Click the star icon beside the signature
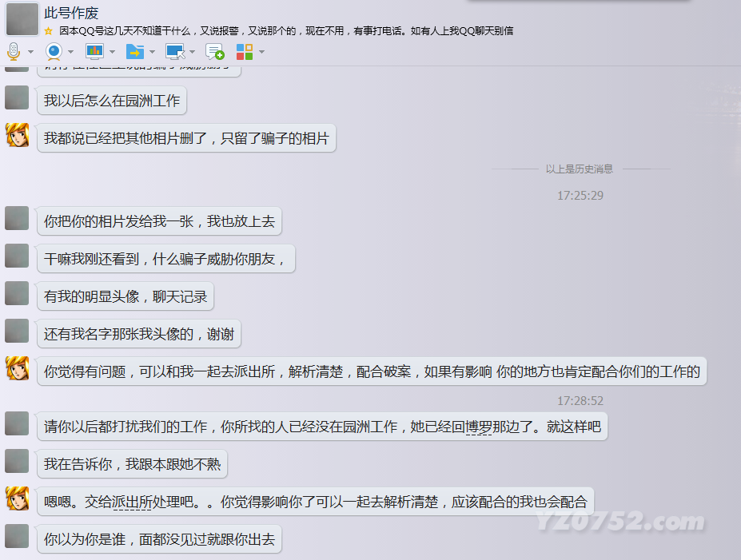Viewport: 741px width, 560px height. tap(48, 31)
